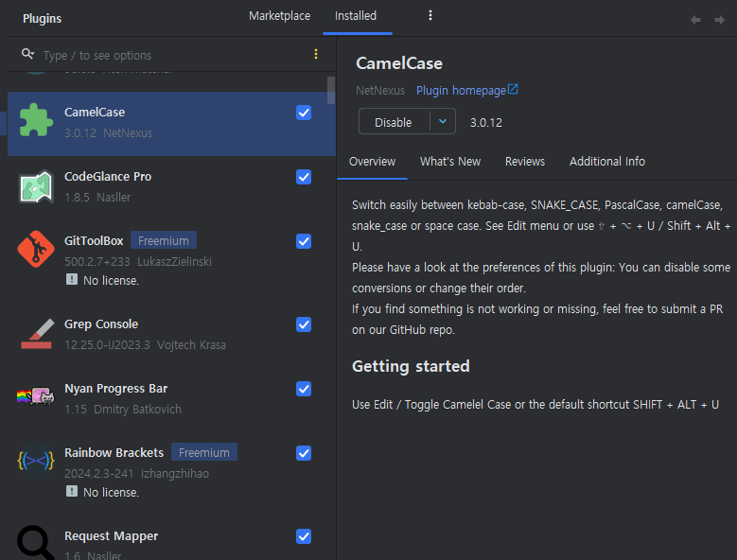Click the CamelCase puzzle-piece plugin icon

[36, 120]
